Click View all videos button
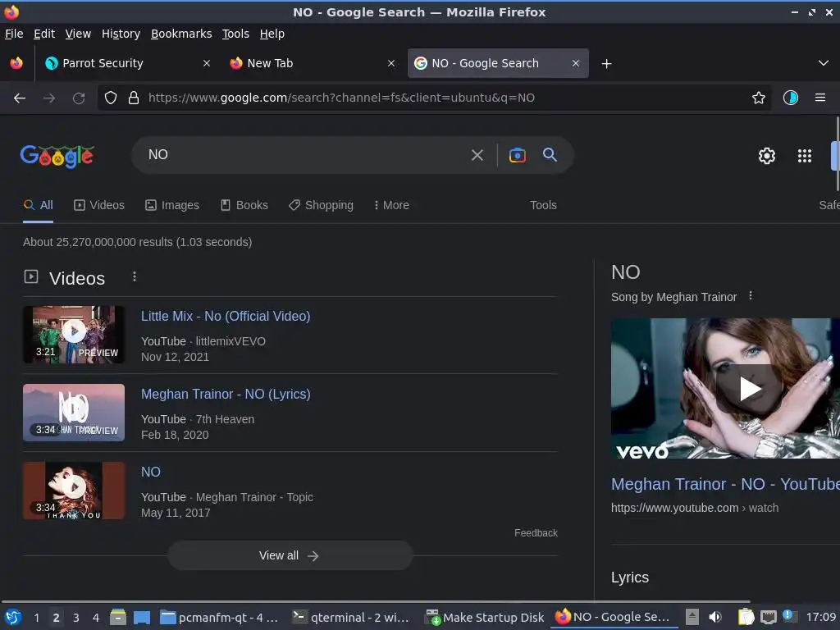The width and height of the screenshot is (840, 630). 290,555
